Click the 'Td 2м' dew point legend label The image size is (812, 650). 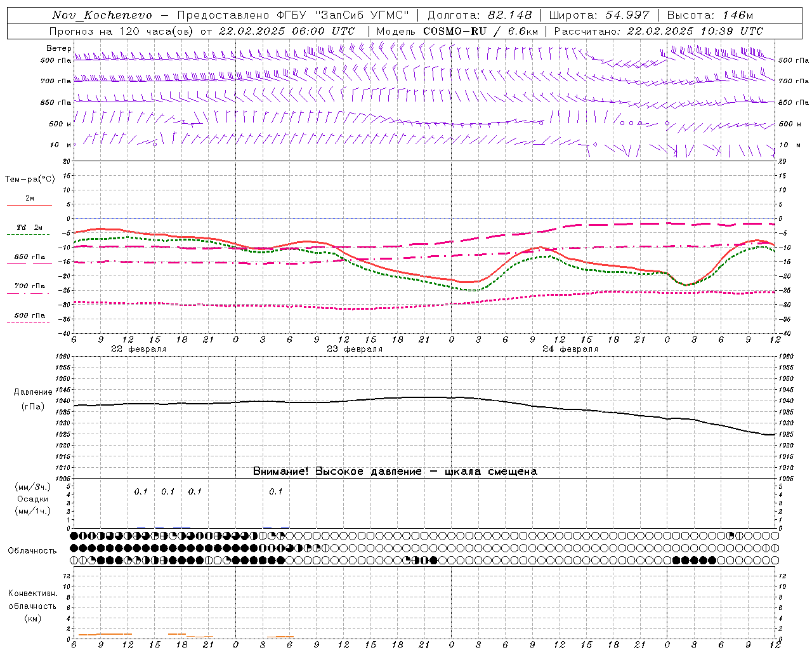click(30, 227)
